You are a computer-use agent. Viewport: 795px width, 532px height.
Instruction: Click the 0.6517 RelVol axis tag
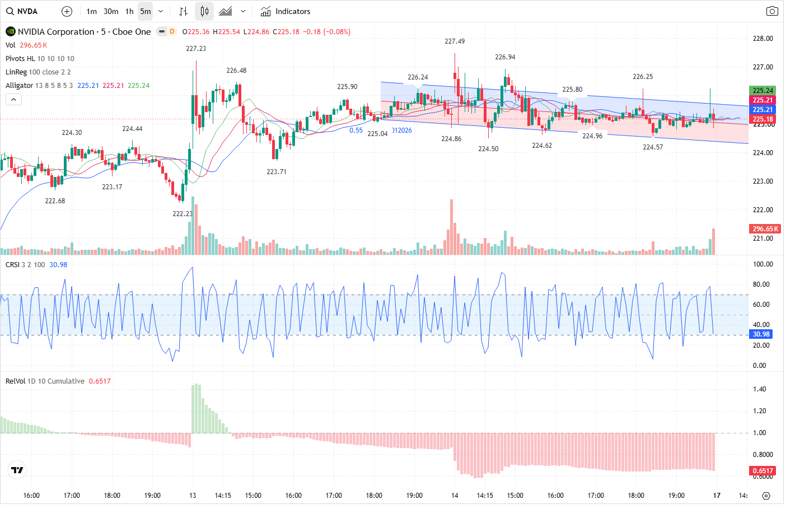point(763,470)
